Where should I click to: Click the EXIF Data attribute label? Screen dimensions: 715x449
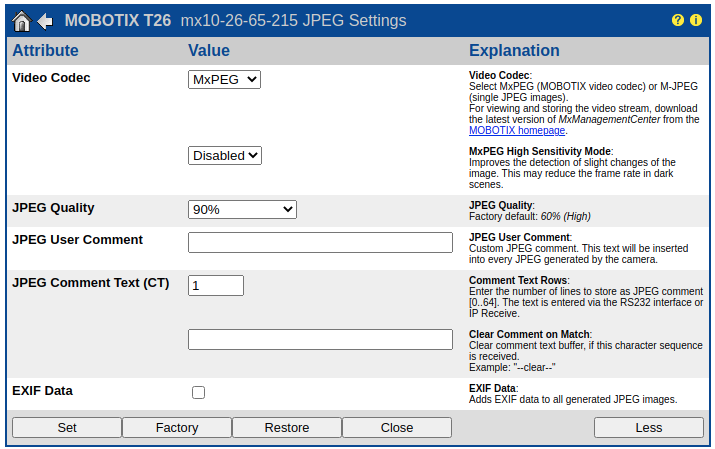tap(42, 391)
